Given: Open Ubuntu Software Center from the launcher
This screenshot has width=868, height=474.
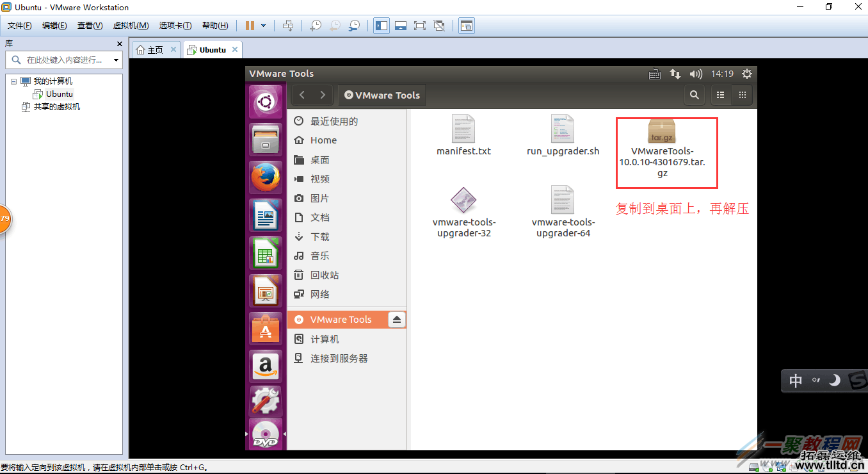Looking at the screenshot, I should 265,329.
